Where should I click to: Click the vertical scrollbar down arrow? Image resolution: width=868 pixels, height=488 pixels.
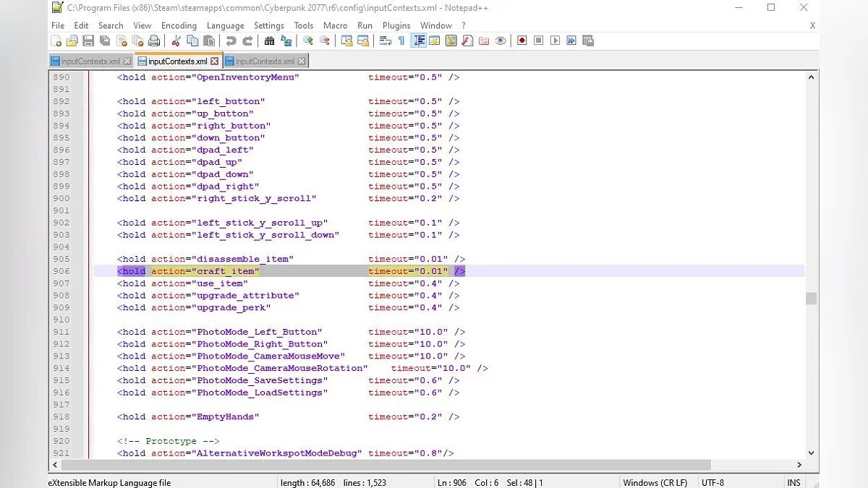[811, 453]
